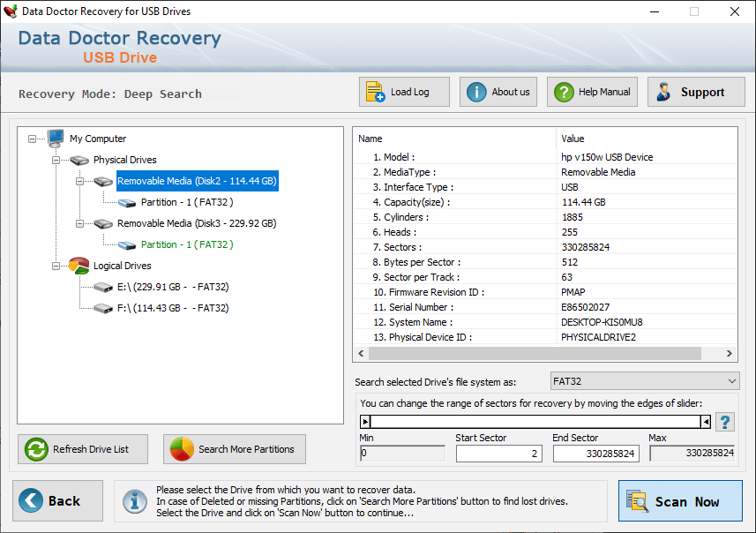The image size is (756, 533).
Task: Select Partition - 1 (FAT32) under Disk2
Action: 187,202
